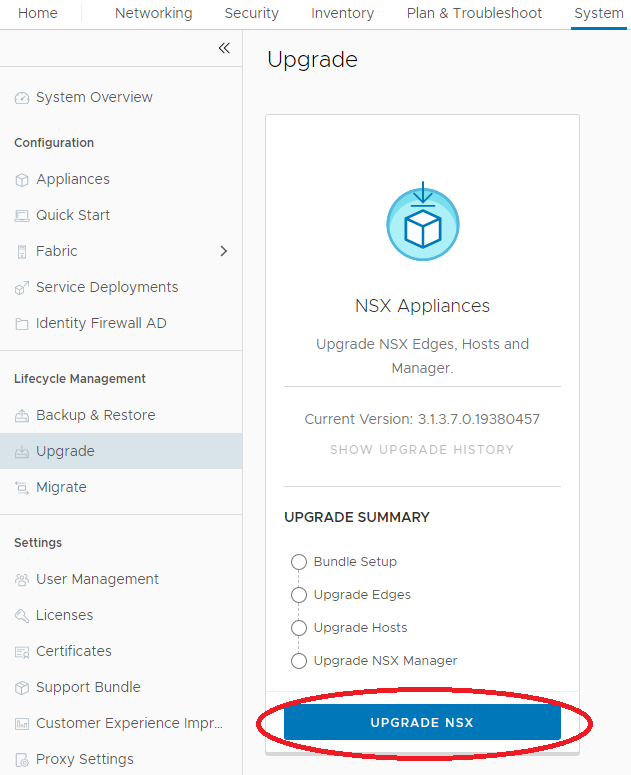
Task: Click the Customer Experience chart icon
Action: point(22,724)
